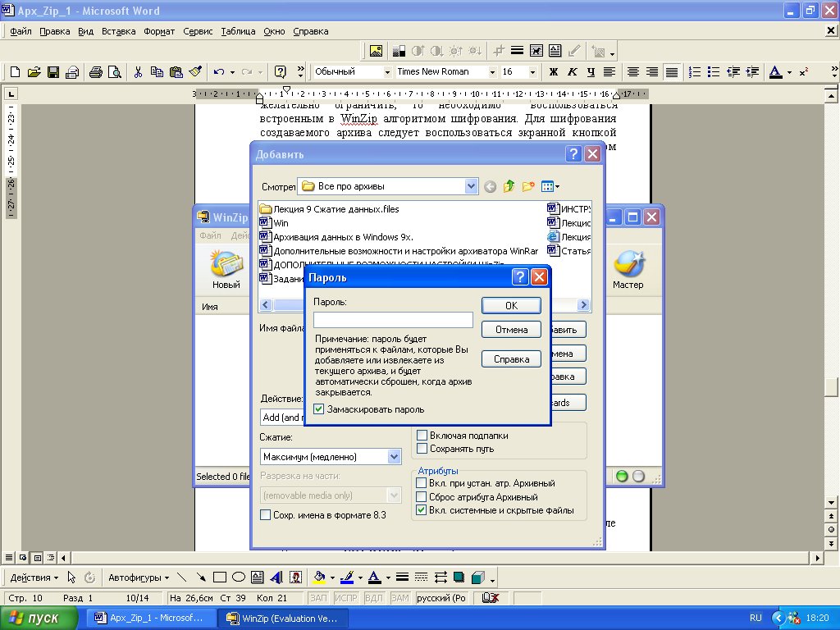The width and height of the screenshot is (840, 630).
Task: Open the Правка menu
Action: click(55, 32)
